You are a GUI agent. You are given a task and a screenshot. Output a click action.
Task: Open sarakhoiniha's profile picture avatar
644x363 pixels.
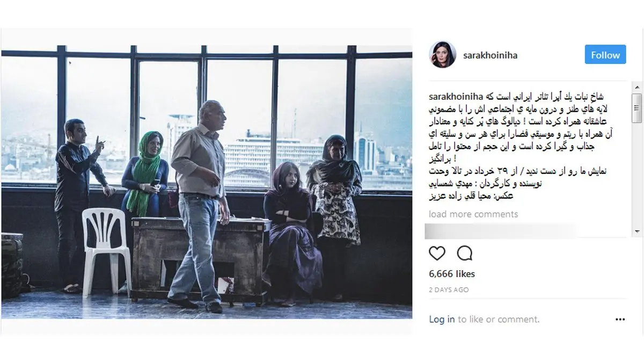coord(443,55)
